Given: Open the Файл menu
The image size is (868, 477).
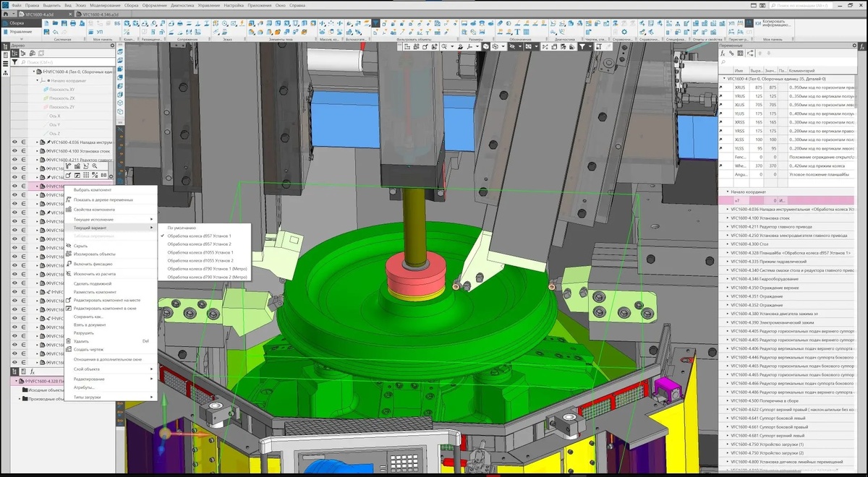Looking at the screenshot, I should 17,5.
